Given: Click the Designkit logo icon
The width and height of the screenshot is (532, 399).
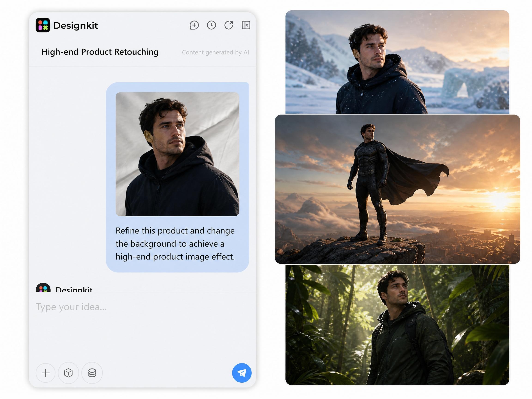Looking at the screenshot, I should pyautogui.click(x=43, y=25).
